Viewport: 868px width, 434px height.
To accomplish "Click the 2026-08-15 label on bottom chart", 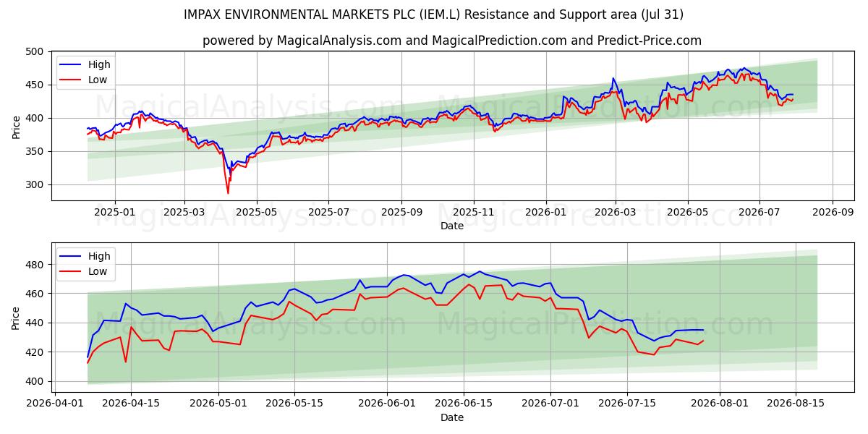I will click(796, 404).
